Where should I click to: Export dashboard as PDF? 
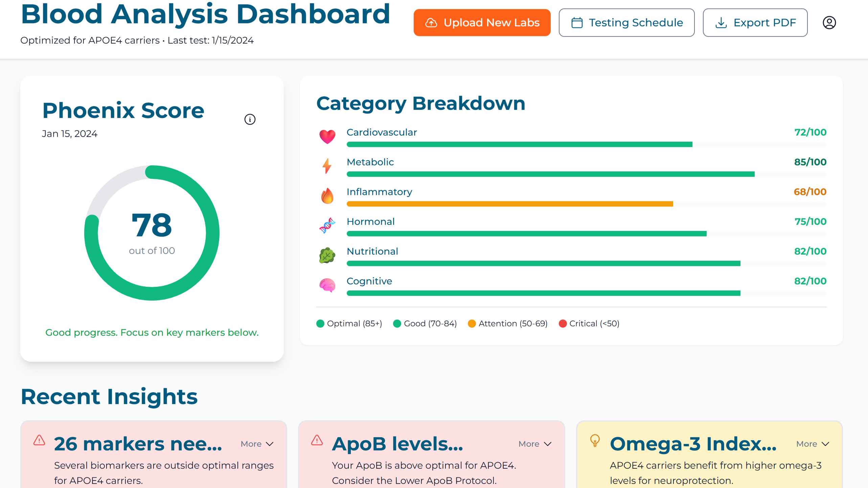(x=755, y=23)
